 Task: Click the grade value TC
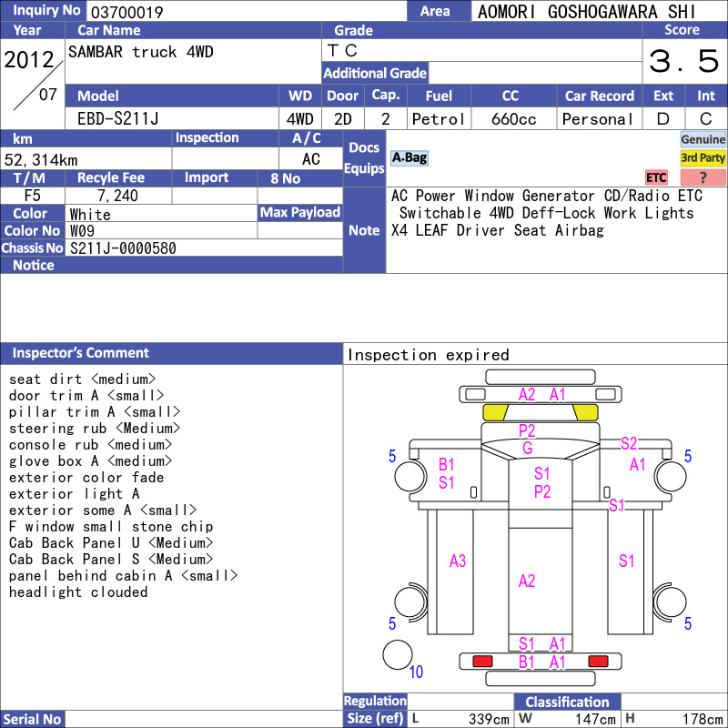pyautogui.click(x=342, y=51)
